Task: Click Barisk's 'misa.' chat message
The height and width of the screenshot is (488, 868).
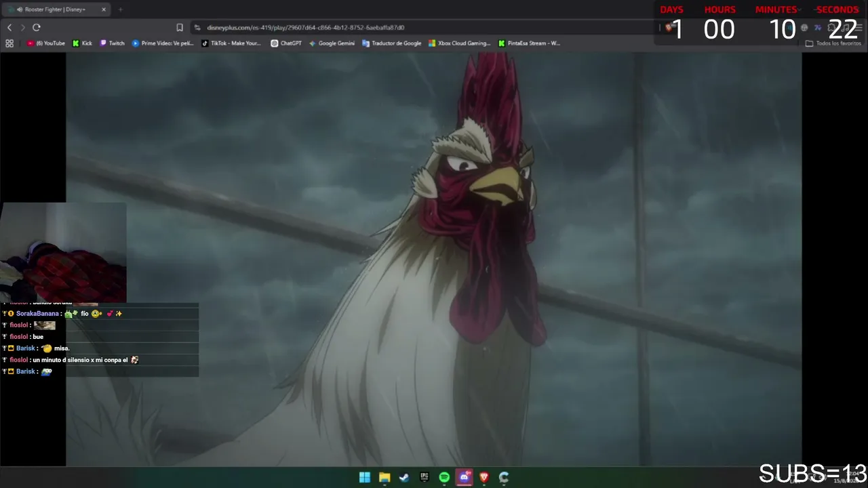Action: (x=62, y=348)
